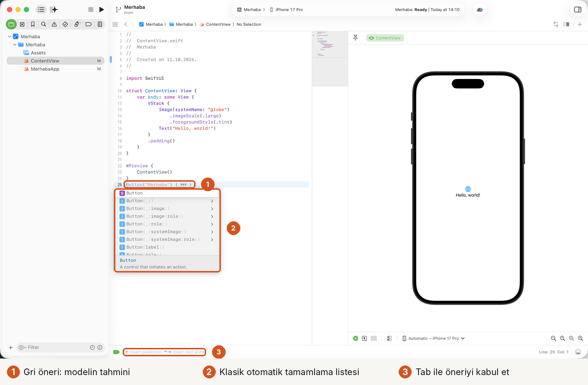The width and height of the screenshot is (588, 385).
Task: Show preview Variants grid
Action: [x=374, y=338]
